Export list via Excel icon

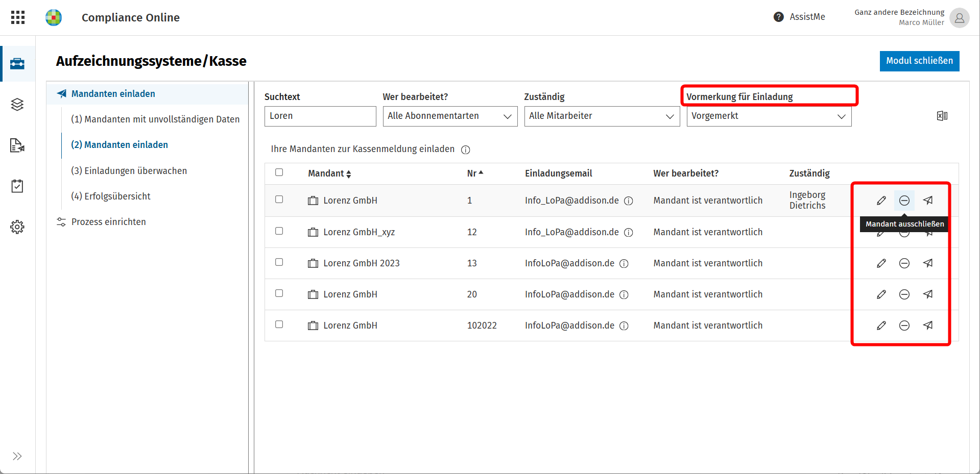(942, 116)
